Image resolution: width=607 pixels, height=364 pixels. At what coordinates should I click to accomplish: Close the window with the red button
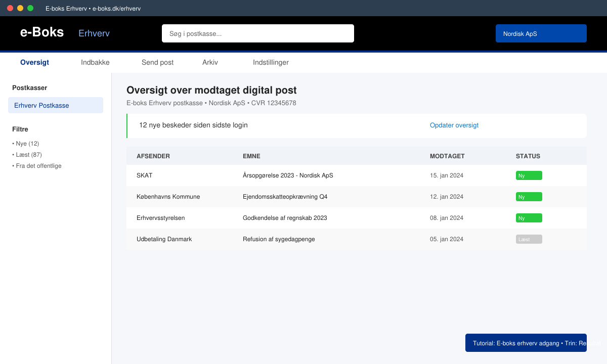[10, 9]
